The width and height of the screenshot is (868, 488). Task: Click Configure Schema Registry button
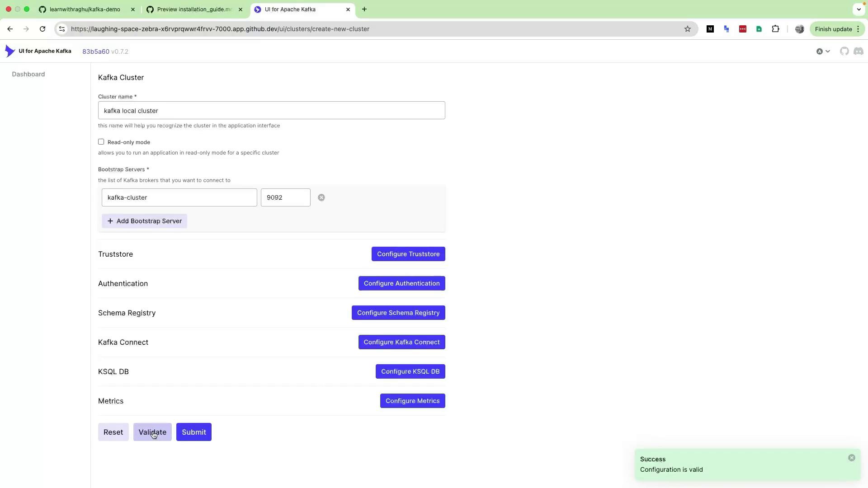398,313
